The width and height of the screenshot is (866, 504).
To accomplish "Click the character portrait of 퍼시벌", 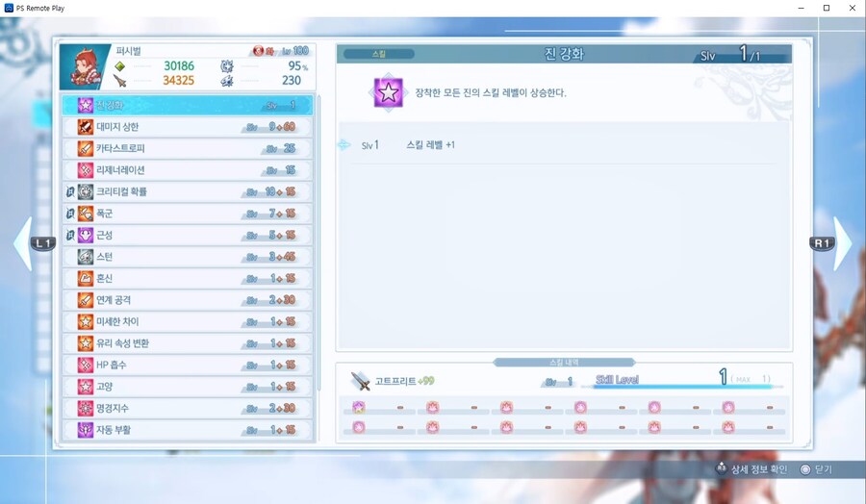I will click(x=83, y=67).
